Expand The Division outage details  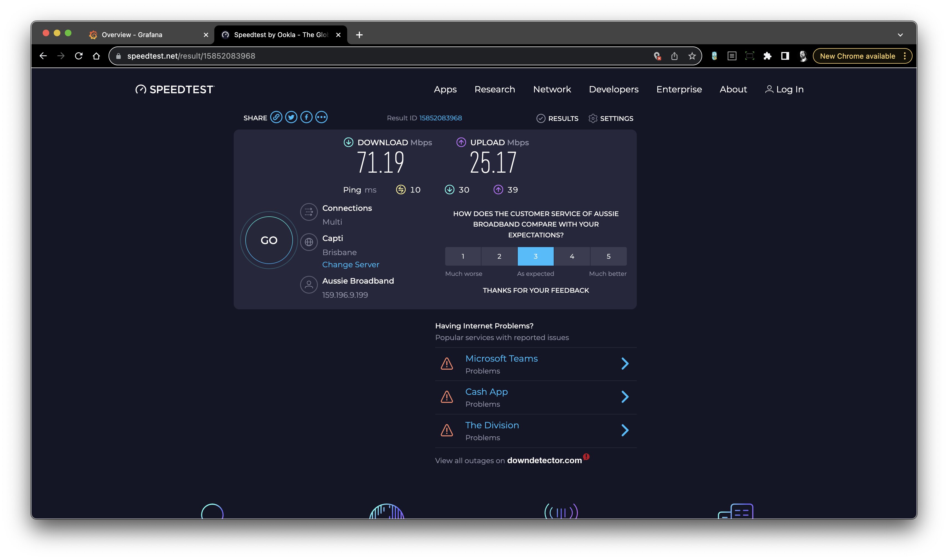pyautogui.click(x=625, y=430)
